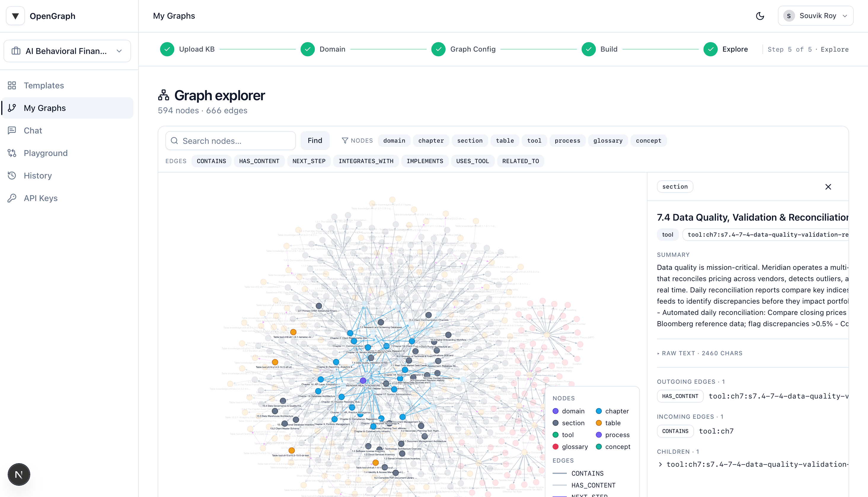Toggle the CONTAINS edge filter
This screenshot has height=497, width=868.
(211, 161)
